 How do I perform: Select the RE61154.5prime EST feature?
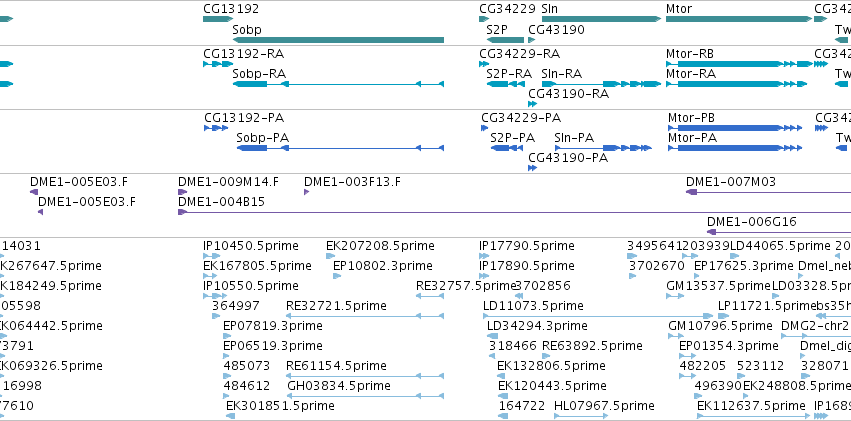pyautogui.click(x=365, y=376)
